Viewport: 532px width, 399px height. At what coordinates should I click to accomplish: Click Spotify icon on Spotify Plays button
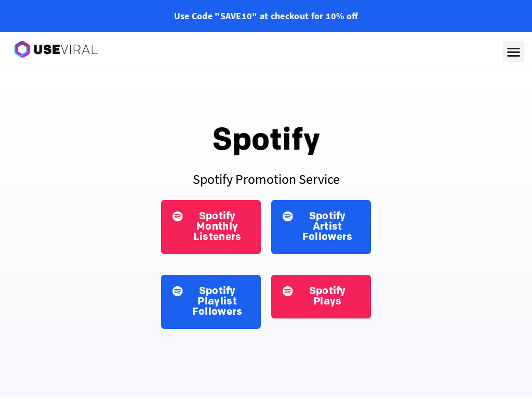pyautogui.click(x=288, y=291)
